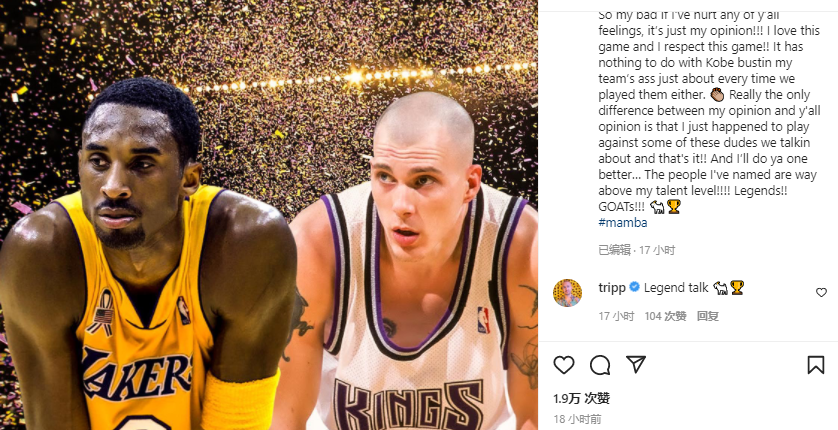Like tripp's comment with small heart
The height and width of the screenshot is (430, 838).
pyautogui.click(x=821, y=292)
